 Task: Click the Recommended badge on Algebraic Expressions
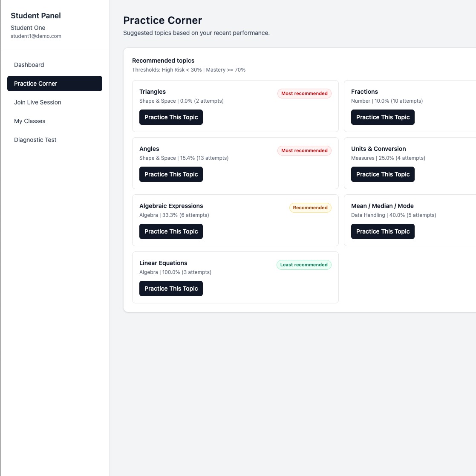pyautogui.click(x=310, y=208)
